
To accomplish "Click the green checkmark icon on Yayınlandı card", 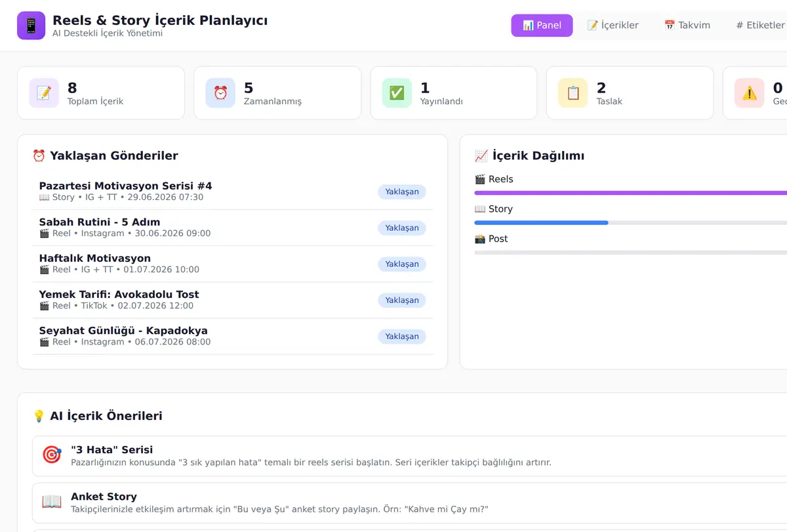I will click(x=397, y=93).
